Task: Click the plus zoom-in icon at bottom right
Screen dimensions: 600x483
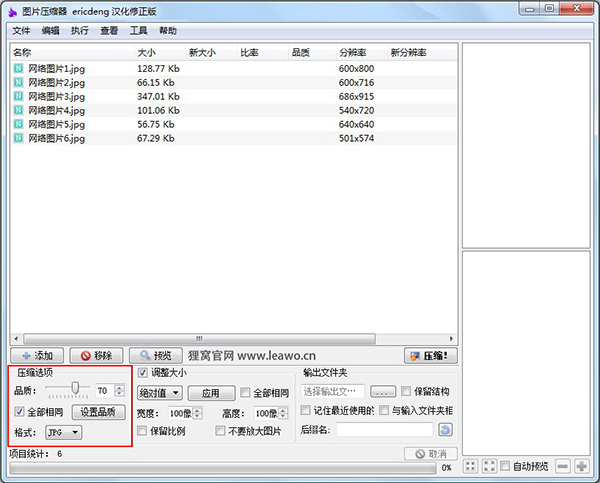Action: (x=581, y=467)
